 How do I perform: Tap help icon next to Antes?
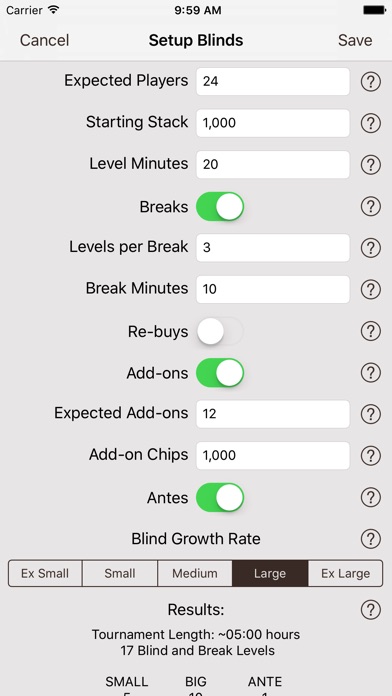click(x=370, y=497)
